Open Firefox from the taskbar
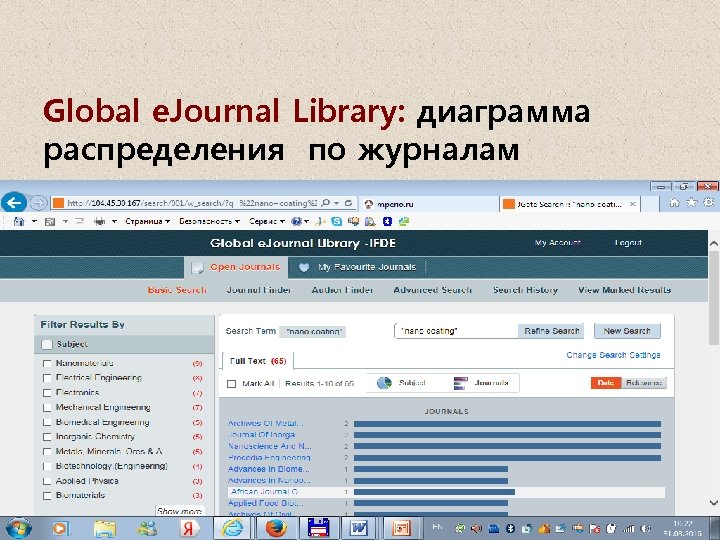This screenshot has height=540, width=720. (x=276, y=529)
